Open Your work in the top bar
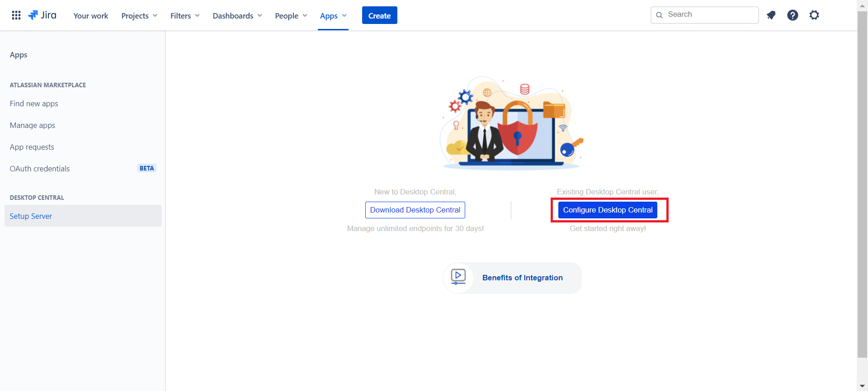 coord(91,16)
